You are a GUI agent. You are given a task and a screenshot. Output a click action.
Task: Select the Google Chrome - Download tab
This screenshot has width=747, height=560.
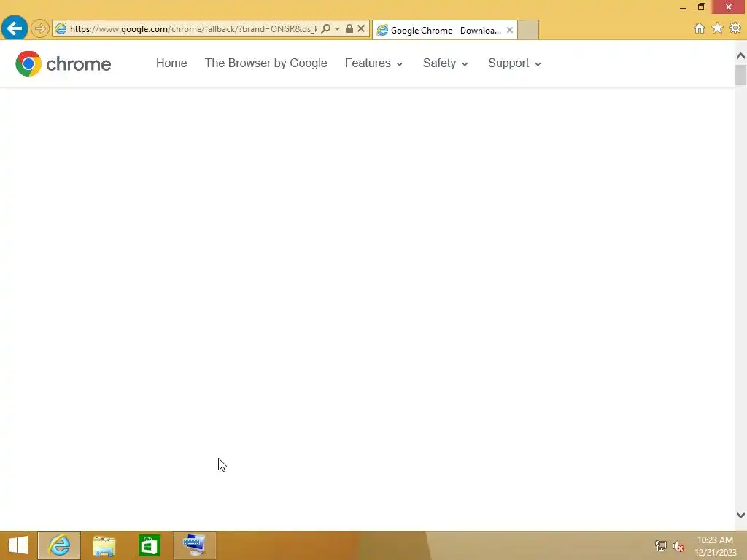coord(444,30)
